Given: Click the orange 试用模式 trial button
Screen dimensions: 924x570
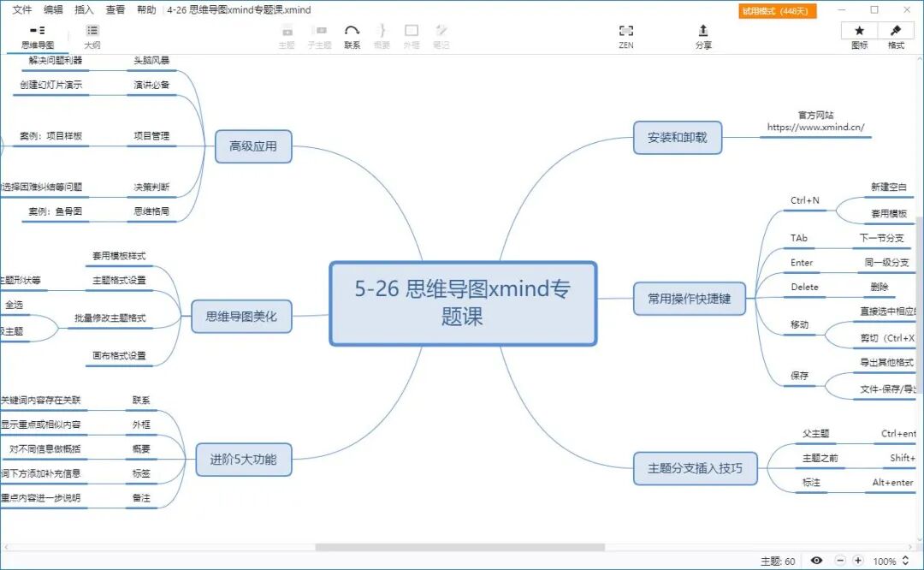Looking at the screenshot, I should point(777,10).
